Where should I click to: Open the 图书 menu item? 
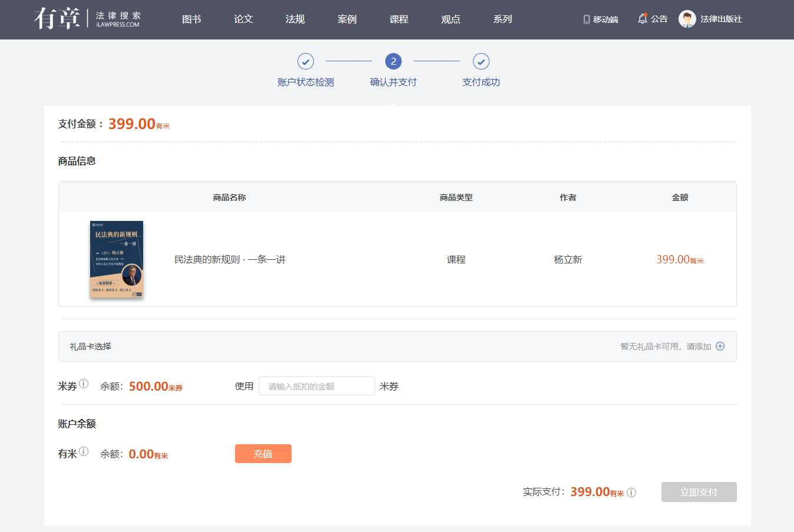[191, 19]
